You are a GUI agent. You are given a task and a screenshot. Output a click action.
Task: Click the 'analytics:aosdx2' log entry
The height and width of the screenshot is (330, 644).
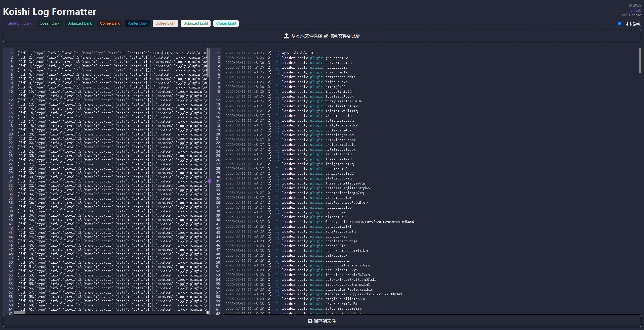click(x=292, y=125)
